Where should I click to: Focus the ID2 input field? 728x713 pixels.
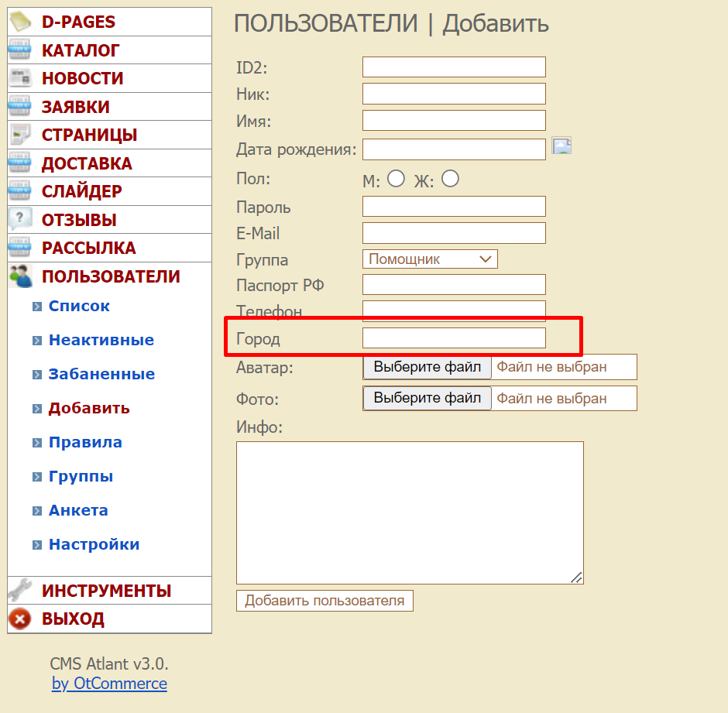tap(454, 67)
